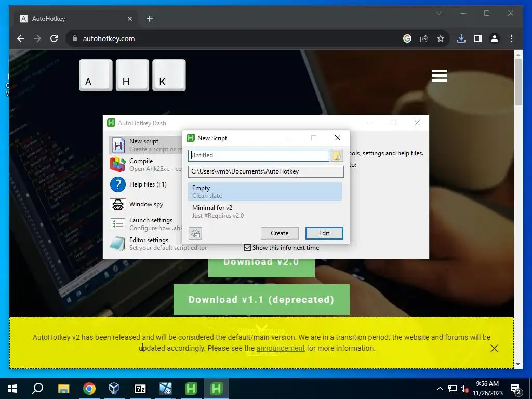Open the Windows Start menu
Screen dimensions: 532x399
12,389
